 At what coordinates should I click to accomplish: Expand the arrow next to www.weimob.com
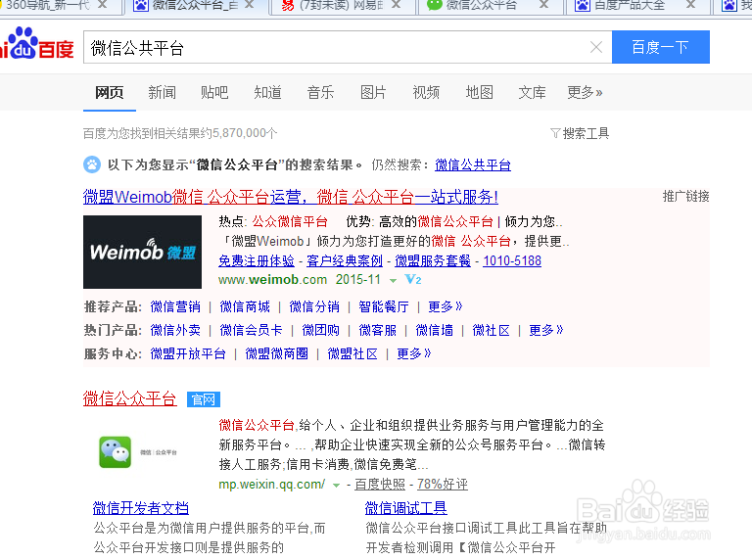[394, 280]
